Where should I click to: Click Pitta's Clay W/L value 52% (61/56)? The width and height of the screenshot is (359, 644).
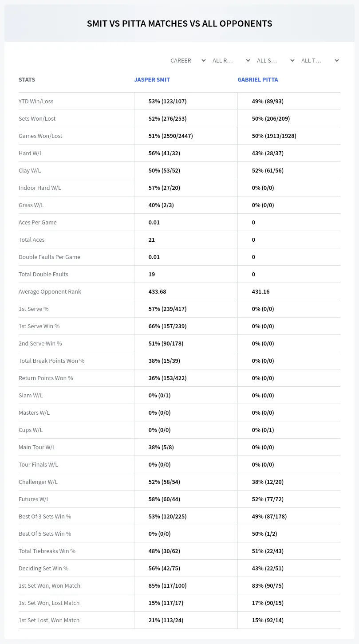click(268, 170)
